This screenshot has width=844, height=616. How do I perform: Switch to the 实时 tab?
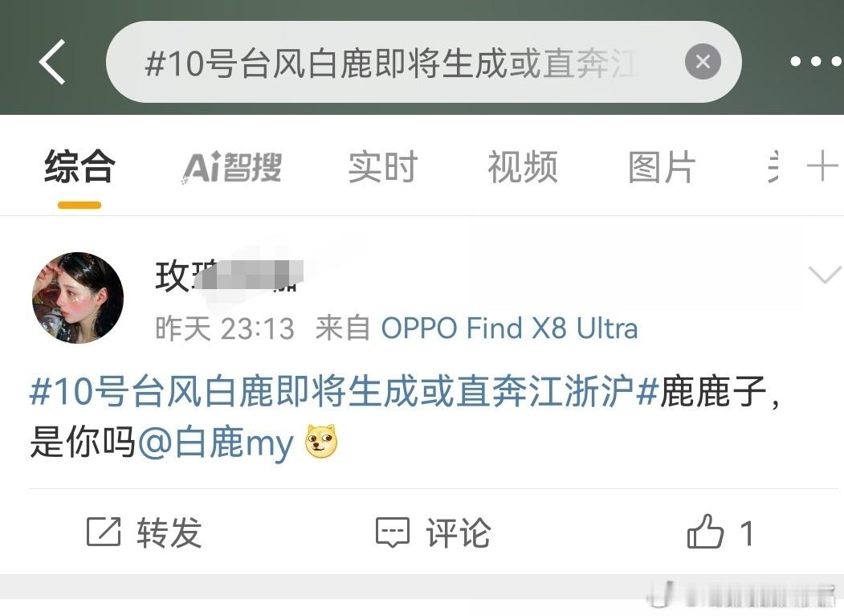point(383,167)
